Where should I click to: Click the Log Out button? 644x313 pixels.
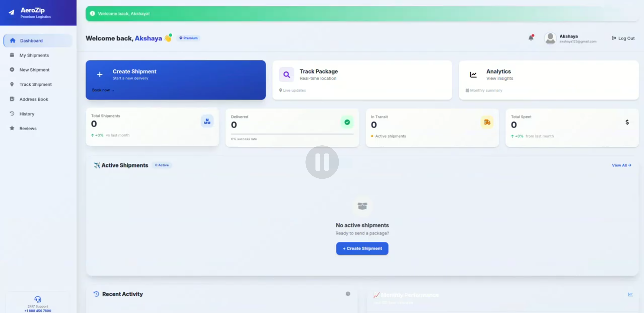click(623, 38)
